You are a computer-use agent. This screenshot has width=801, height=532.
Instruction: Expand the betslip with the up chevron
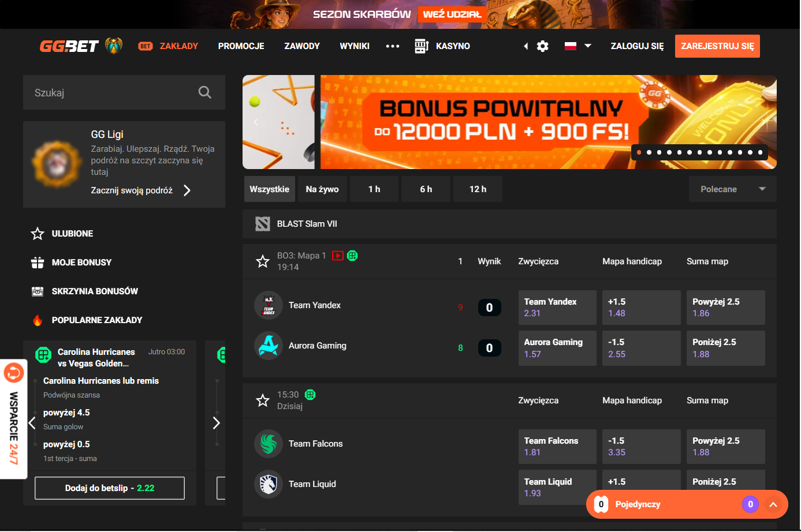click(x=773, y=504)
